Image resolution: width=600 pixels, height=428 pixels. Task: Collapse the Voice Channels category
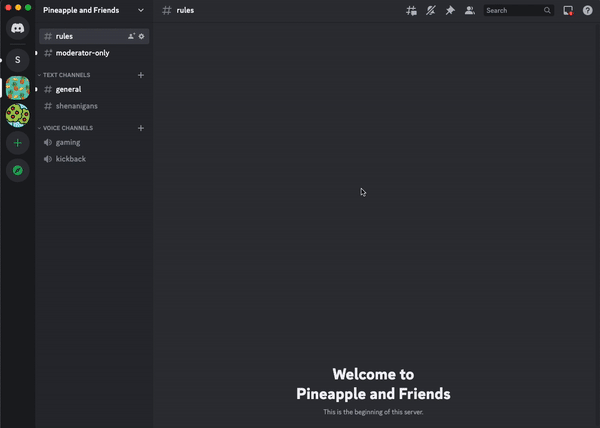coord(65,128)
